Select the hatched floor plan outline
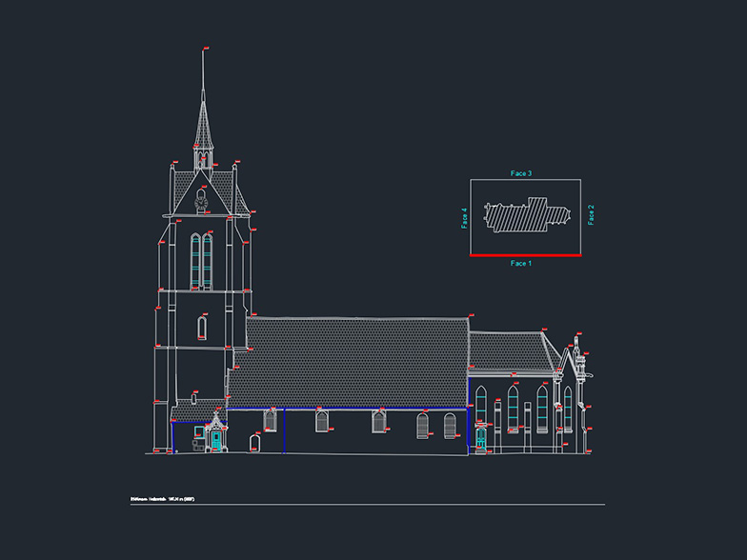 click(x=526, y=214)
